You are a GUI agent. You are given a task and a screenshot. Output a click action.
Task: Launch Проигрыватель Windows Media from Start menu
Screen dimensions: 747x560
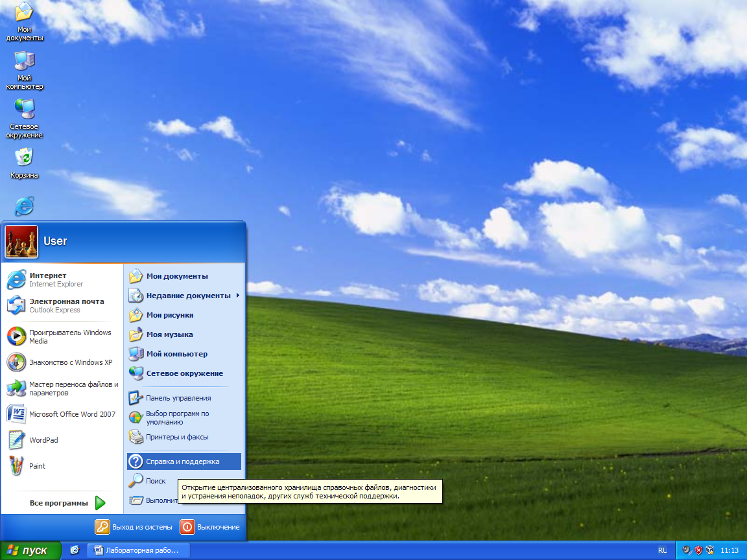pos(62,336)
